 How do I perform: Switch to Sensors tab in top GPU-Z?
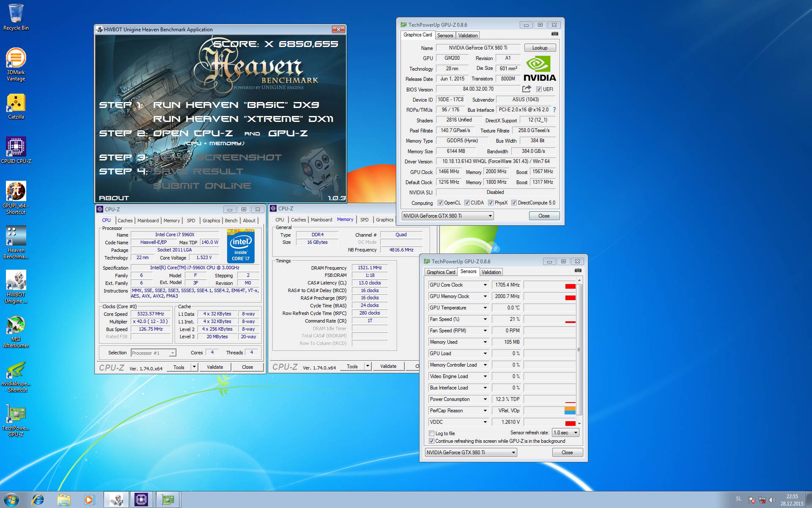(445, 36)
